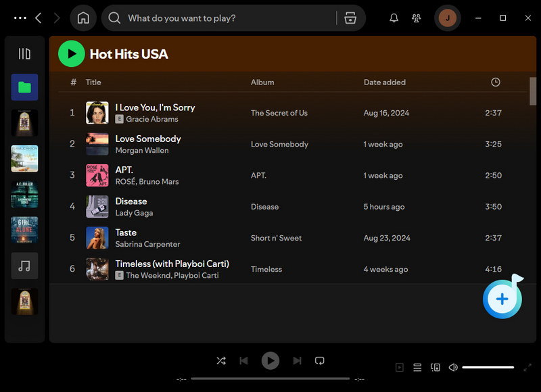Open artist Playboi Carti
This screenshot has width=541, height=392.
[x=196, y=276]
